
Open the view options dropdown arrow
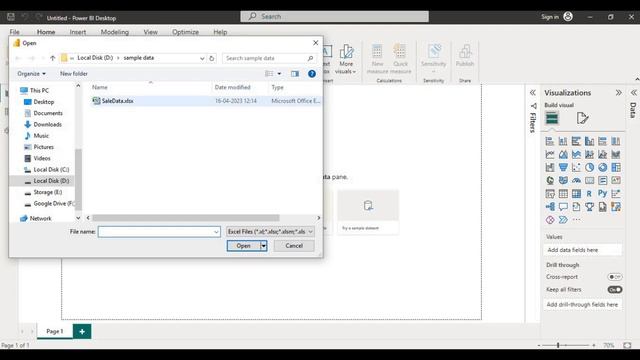tap(279, 73)
